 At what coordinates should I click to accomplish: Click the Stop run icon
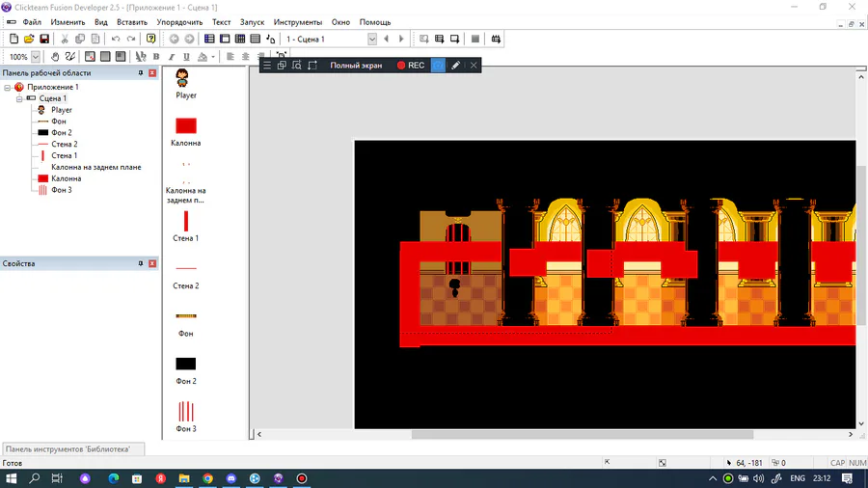click(x=475, y=39)
